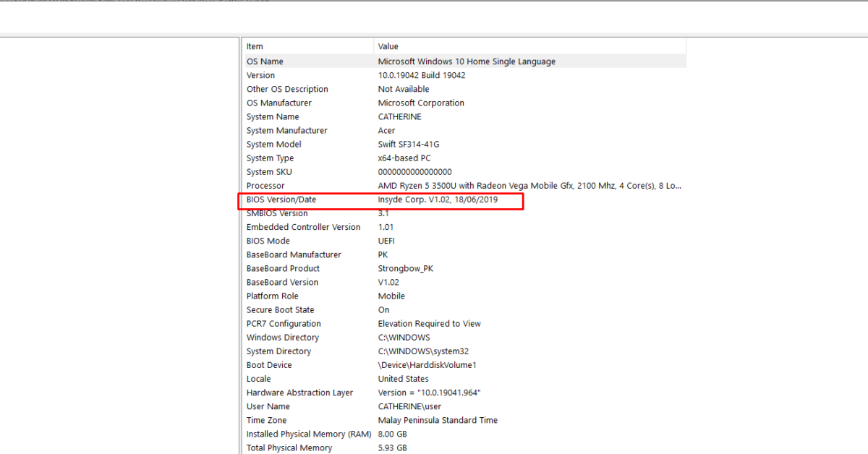The width and height of the screenshot is (868, 454).
Task: Select the BaseBoard Product Strongbow_PK row
Action: tap(362, 268)
